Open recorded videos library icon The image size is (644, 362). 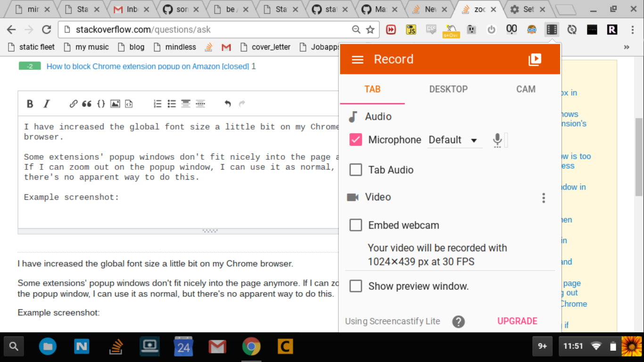tap(535, 59)
